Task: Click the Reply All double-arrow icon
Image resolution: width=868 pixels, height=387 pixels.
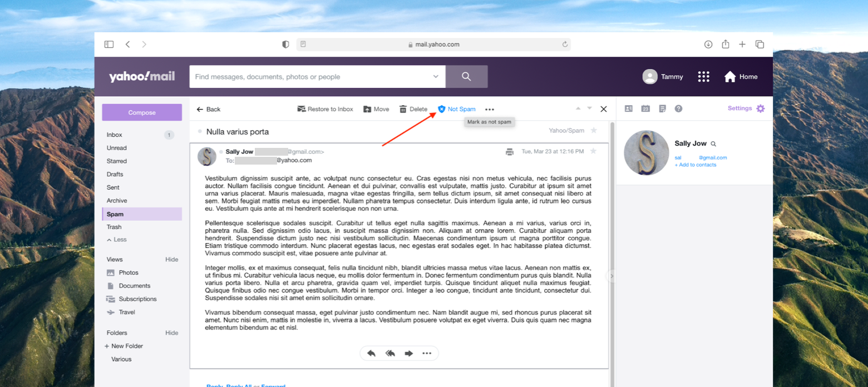Action: click(390, 353)
